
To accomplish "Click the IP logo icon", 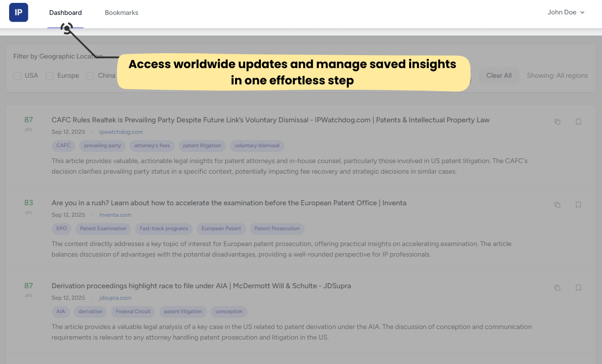I will (18, 12).
